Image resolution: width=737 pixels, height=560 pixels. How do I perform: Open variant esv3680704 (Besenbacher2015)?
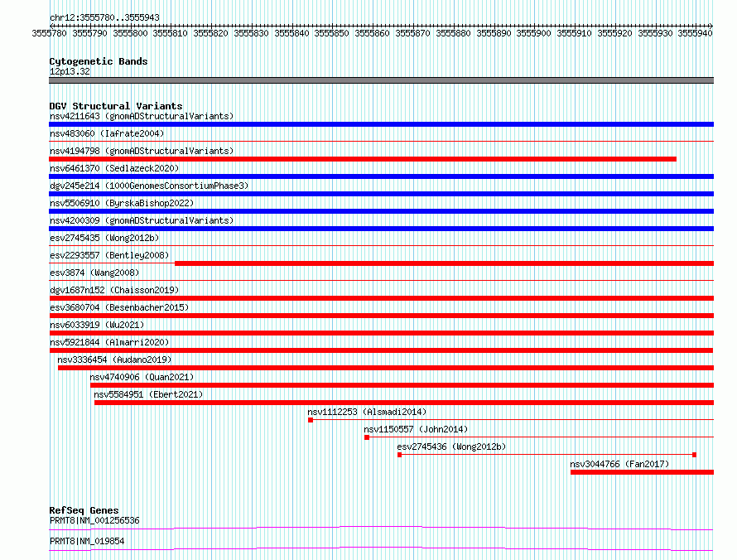(119, 307)
